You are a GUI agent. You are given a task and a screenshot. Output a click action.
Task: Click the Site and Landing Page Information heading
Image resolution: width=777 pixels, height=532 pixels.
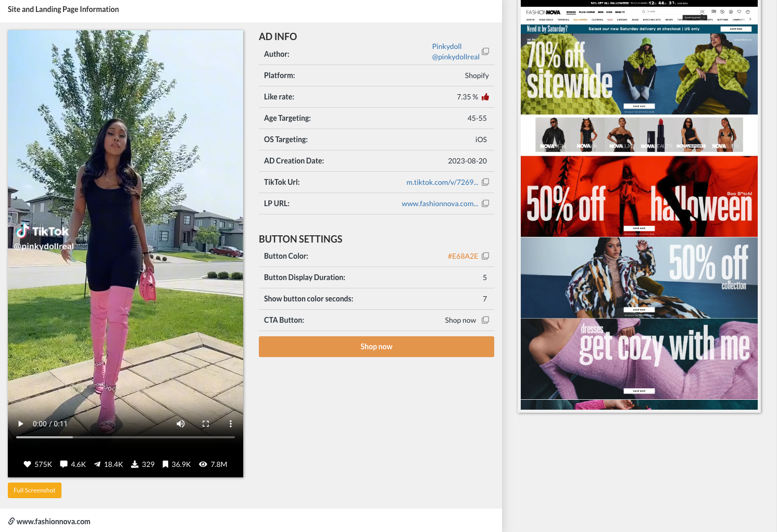[64, 9]
